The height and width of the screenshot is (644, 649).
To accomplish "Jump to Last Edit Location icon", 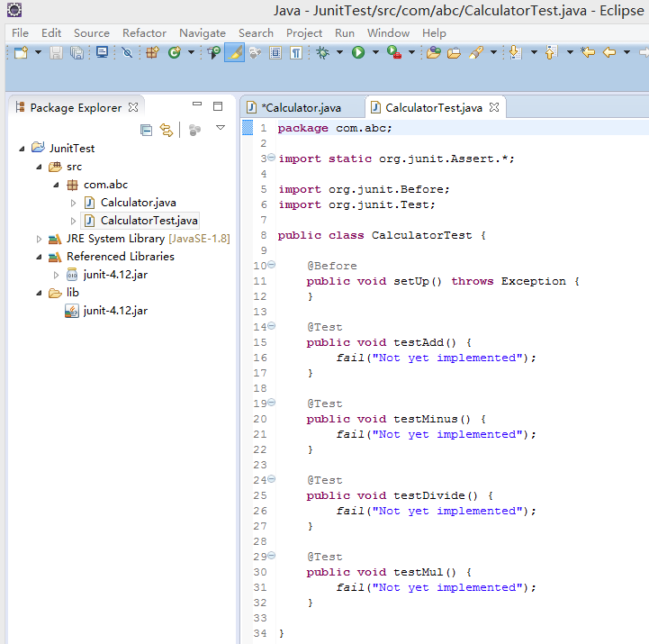I will (588, 52).
